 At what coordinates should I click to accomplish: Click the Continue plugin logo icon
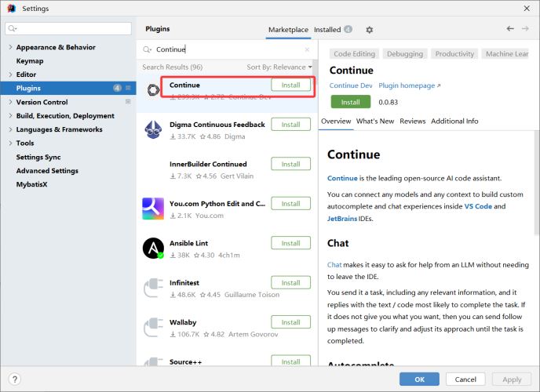coord(153,90)
